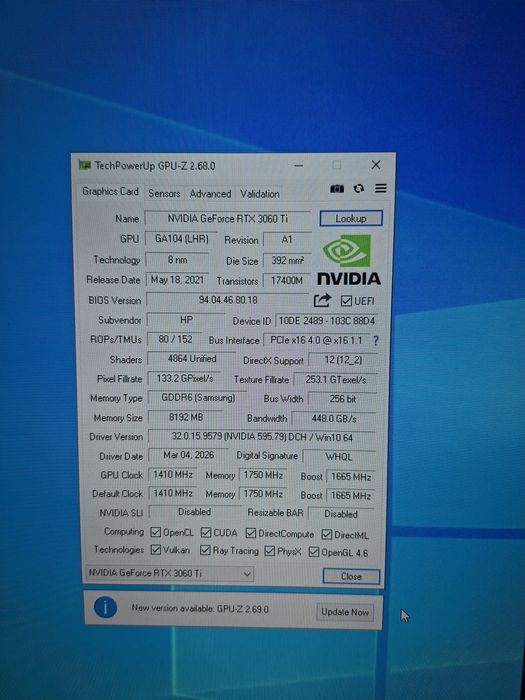Click the Digital Signature value WHQL
525x700 pixels.
pos(339,457)
